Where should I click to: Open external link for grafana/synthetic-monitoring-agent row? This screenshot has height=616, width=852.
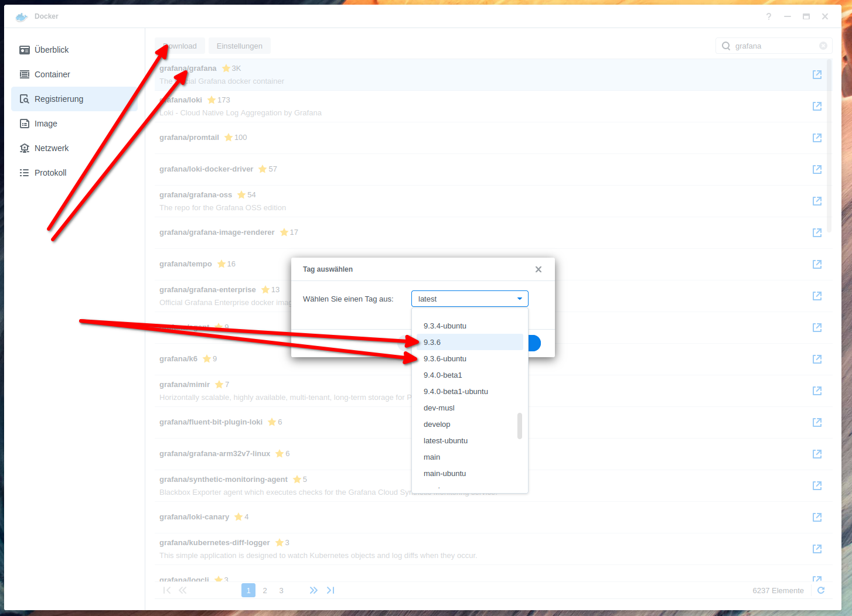coord(817,485)
